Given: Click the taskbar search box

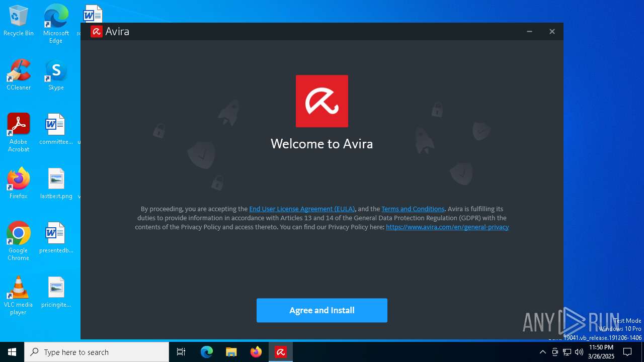Looking at the screenshot, I should point(97,352).
